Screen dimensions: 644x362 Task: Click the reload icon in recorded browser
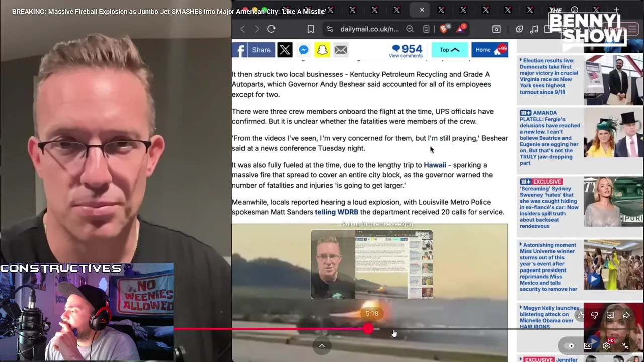pos(271,29)
